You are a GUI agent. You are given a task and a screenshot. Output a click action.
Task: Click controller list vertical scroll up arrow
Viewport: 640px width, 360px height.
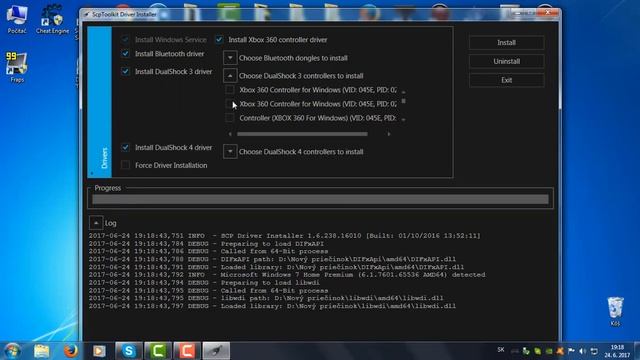[x=403, y=92]
